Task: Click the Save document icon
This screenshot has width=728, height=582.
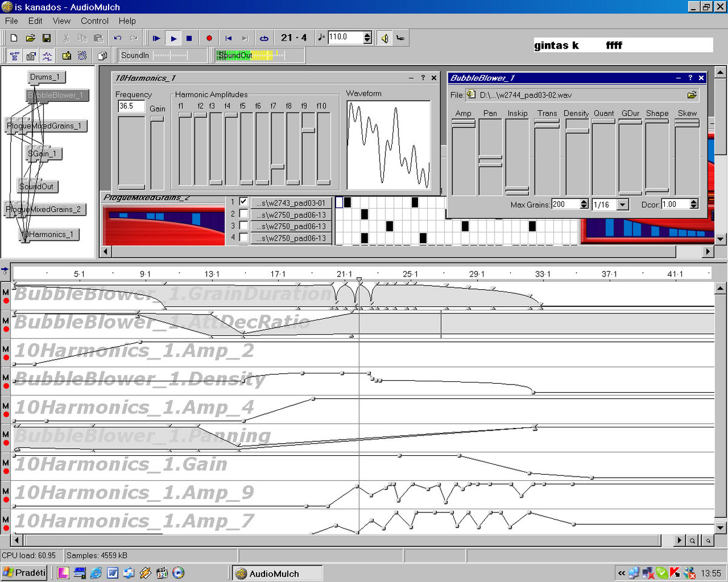Action: [x=46, y=38]
